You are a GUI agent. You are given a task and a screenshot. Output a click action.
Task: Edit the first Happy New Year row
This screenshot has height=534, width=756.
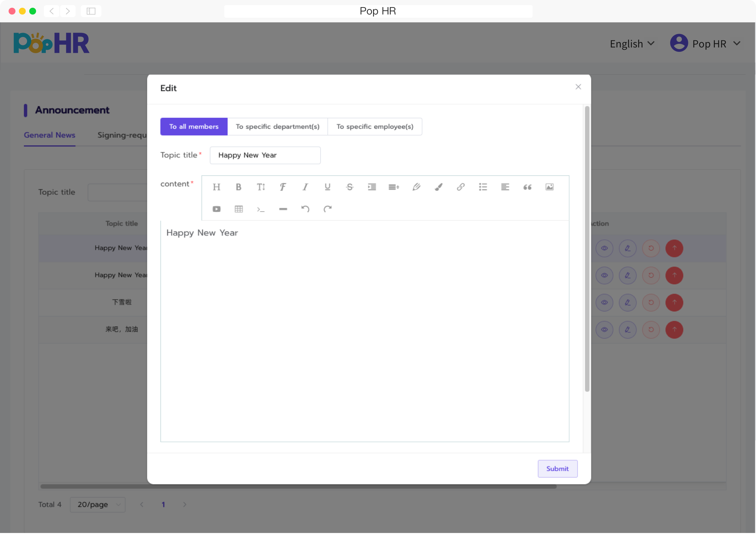tap(628, 248)
